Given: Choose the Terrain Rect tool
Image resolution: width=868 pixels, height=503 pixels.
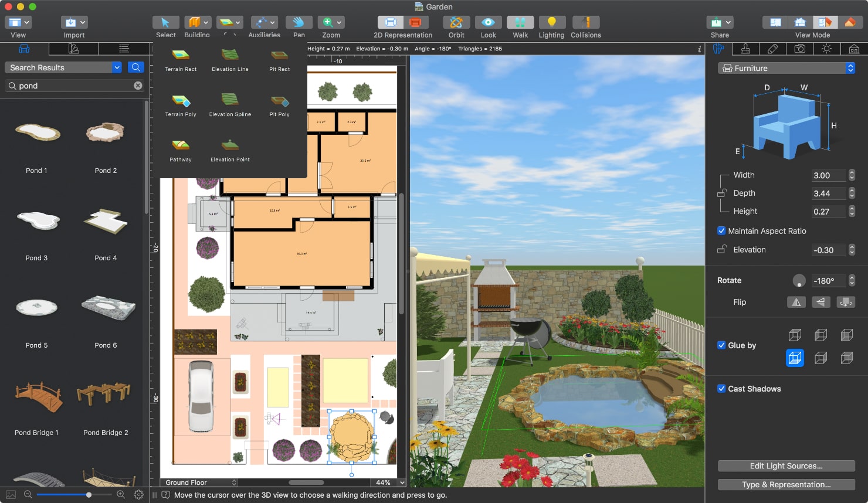Looking at the screenshot, I should click(181, 60).
